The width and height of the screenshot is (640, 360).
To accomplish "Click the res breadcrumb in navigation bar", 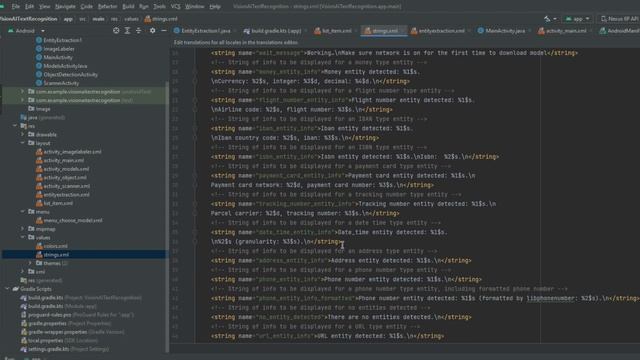I will click(x=114, y=19).
